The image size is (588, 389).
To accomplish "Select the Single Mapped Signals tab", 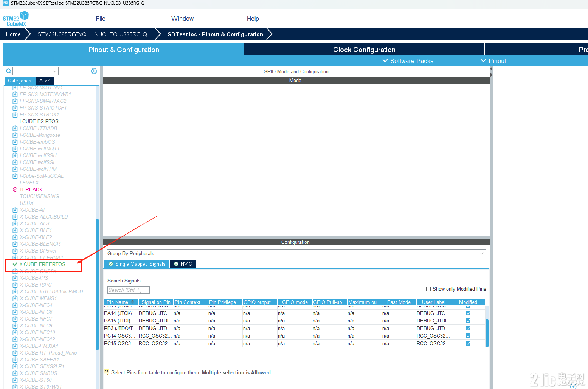I will [137, 264].
